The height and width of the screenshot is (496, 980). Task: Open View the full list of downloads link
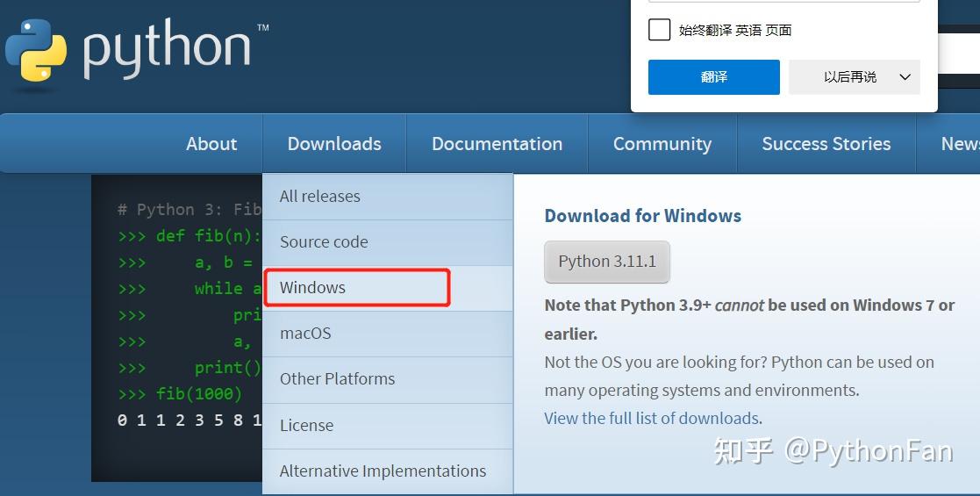651,419
